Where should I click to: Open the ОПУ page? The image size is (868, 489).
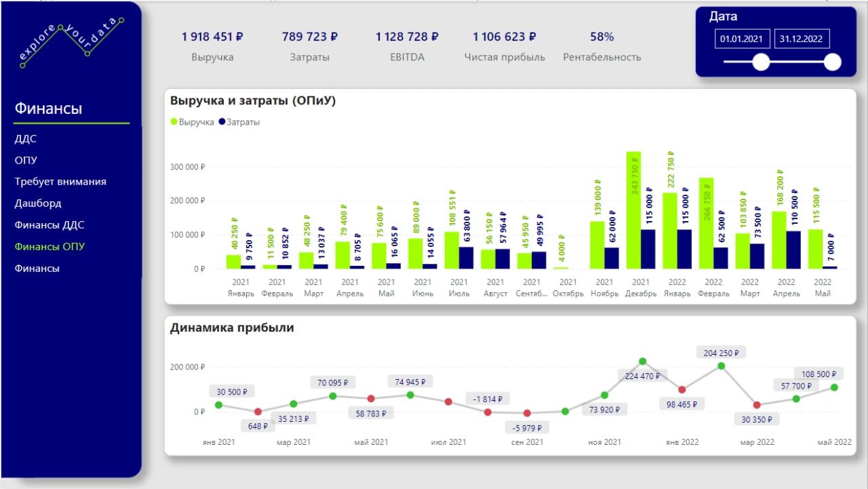point(26,160)
